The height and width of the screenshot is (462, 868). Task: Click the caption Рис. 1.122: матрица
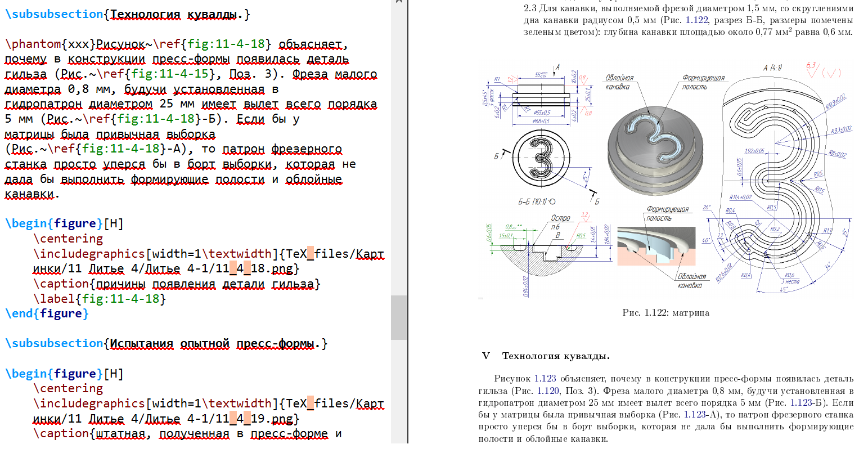(x=665, y=313)
